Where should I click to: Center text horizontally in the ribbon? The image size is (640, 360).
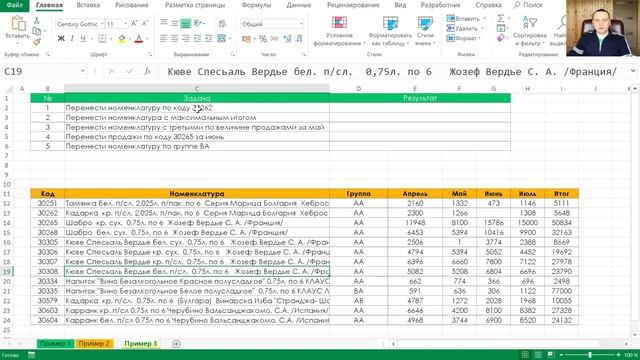[x=175, y=38]
